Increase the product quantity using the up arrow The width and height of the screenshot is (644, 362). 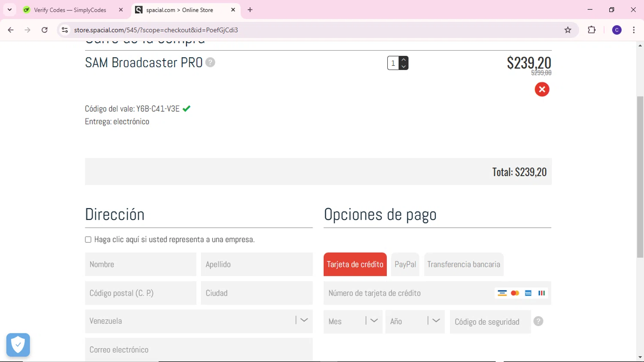[404, 60]
